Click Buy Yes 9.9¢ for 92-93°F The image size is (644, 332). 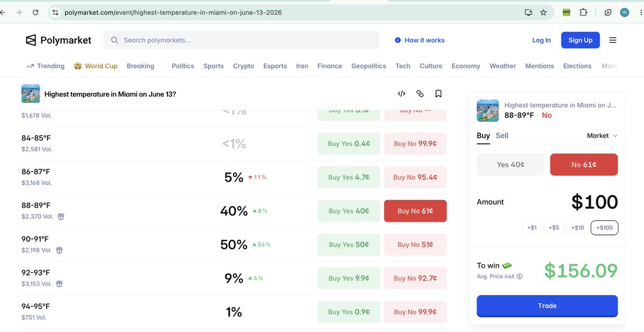coord(349,278)
